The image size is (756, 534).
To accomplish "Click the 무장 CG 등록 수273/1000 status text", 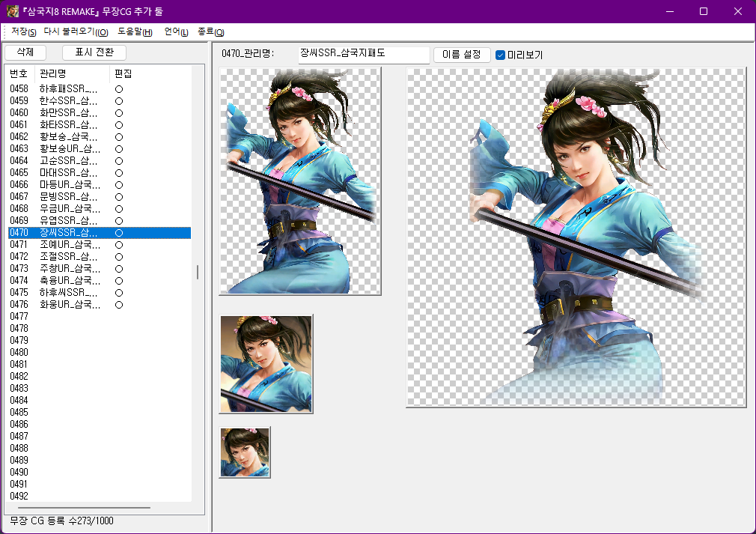I will (61, 521).
